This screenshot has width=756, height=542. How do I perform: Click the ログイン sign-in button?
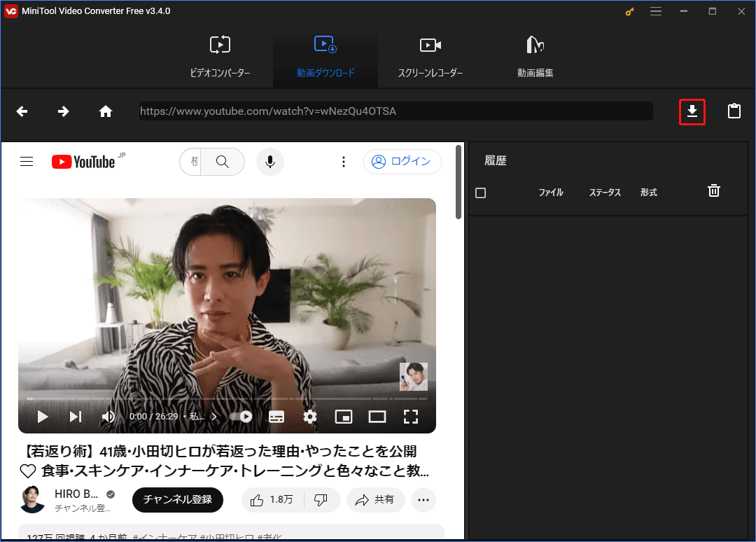pyautogui.click(x=402, y=162)
